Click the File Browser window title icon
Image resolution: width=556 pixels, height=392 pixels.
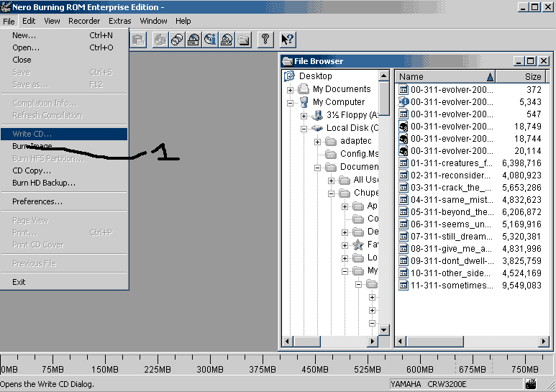point(287,61)
